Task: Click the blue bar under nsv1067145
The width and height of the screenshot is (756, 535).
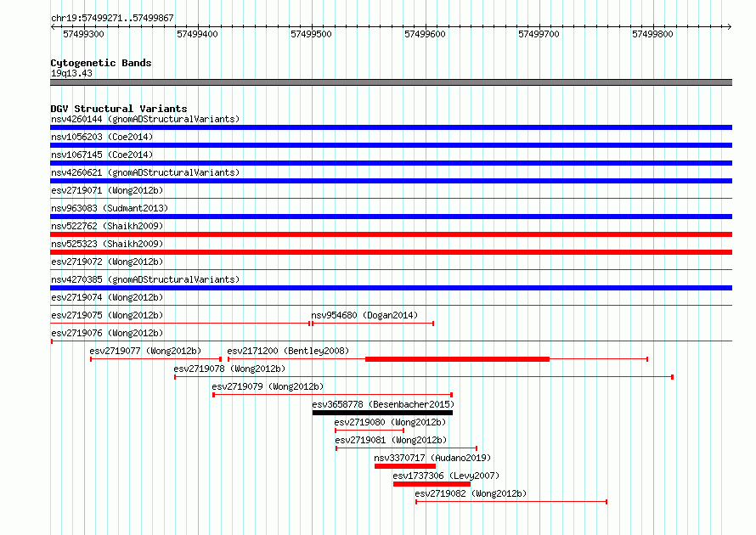Action: coord(391,163)
